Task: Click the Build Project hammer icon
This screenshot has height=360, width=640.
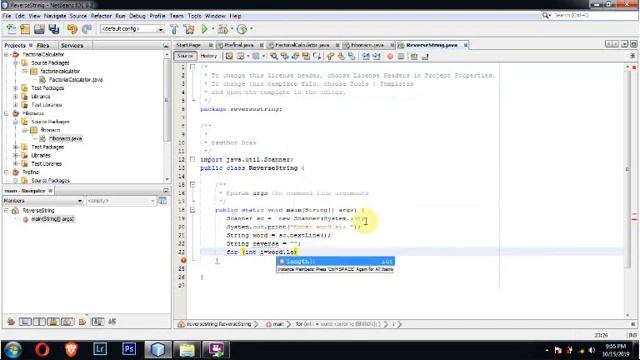Action: (x=174, y=29)
